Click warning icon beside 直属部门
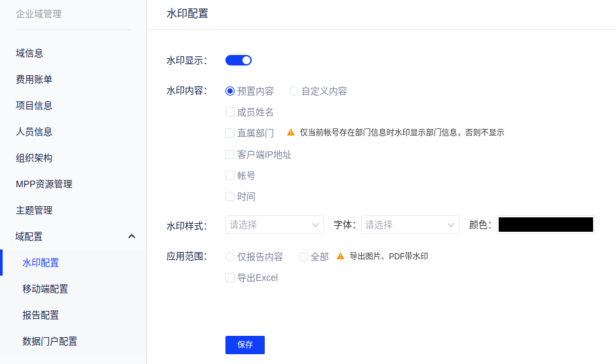This screenshot has height=364, width=616. coord(291,132)
